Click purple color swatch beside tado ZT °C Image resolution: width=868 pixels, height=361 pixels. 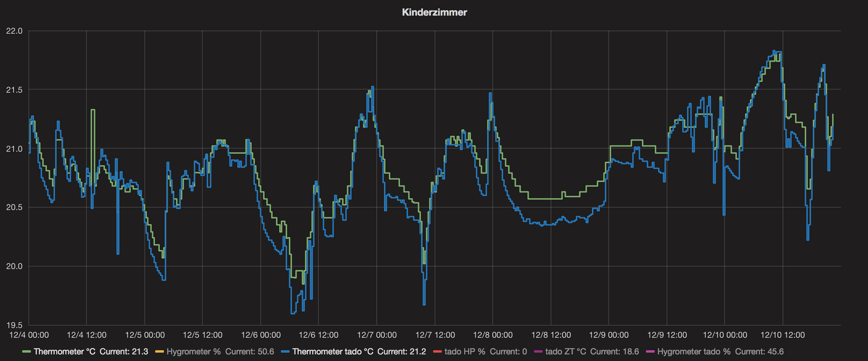click(x=538, y=352)
